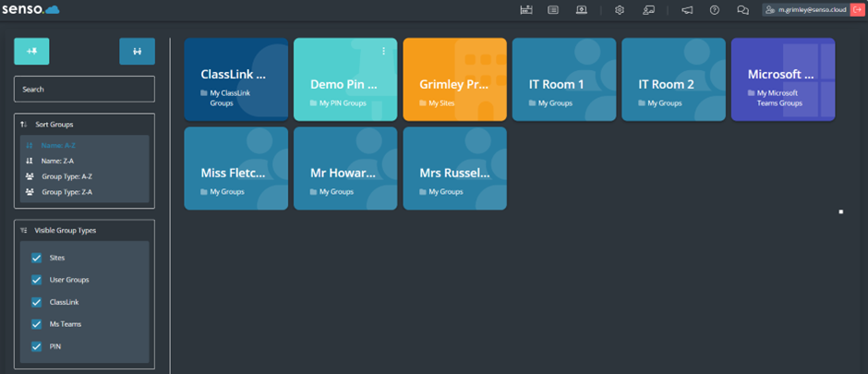Click the folder icon on Microsoft card
The height and width of the screenshot is (374, 868).
752,93
